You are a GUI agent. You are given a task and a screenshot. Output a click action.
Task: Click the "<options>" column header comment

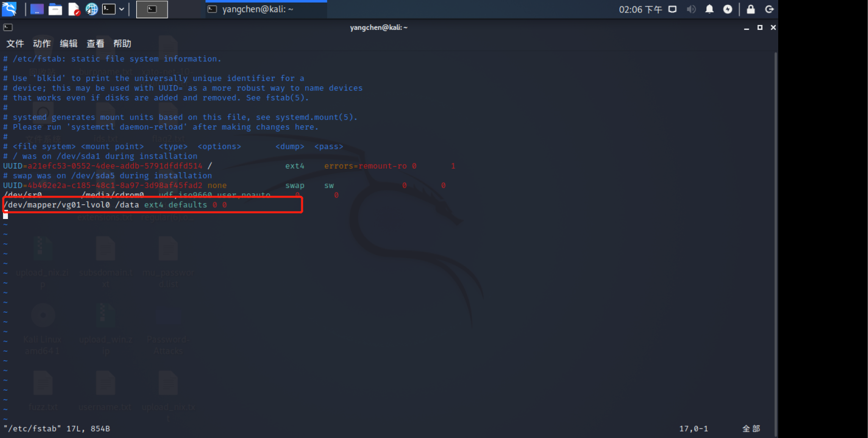[x=219, y=147]
